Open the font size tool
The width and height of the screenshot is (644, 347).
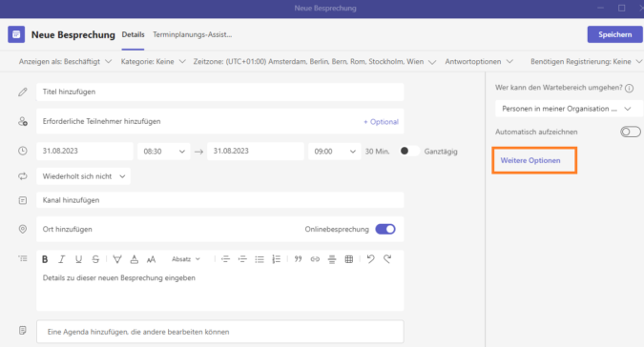(151, 259)
